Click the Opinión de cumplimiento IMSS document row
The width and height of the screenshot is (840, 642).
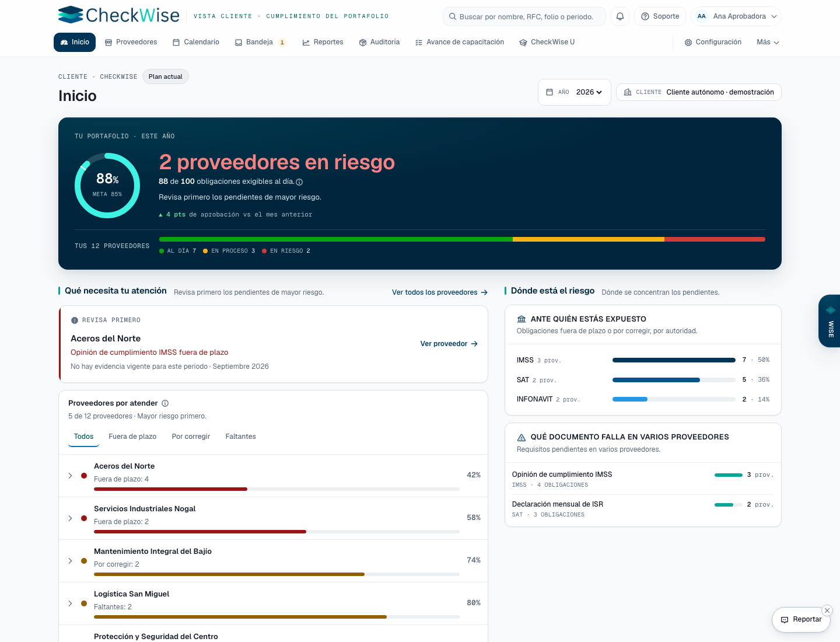click(x=643, y=479)
